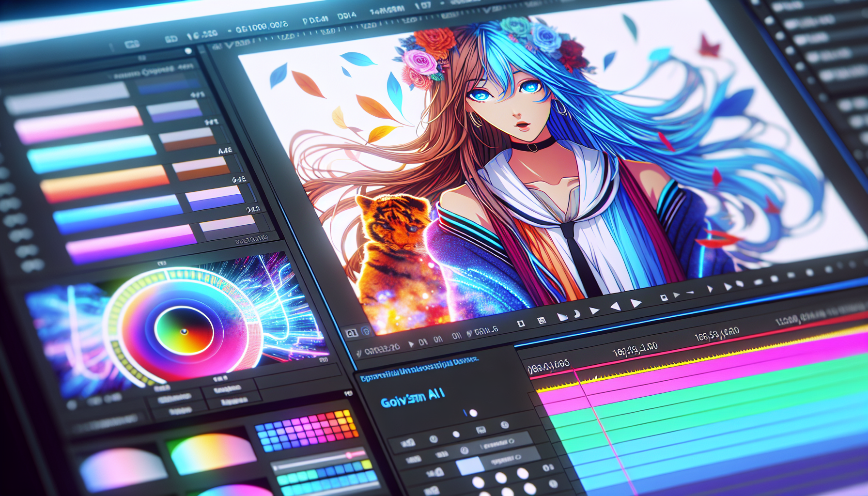Toggle the white dot switch under blue heading

coord(473,413)
